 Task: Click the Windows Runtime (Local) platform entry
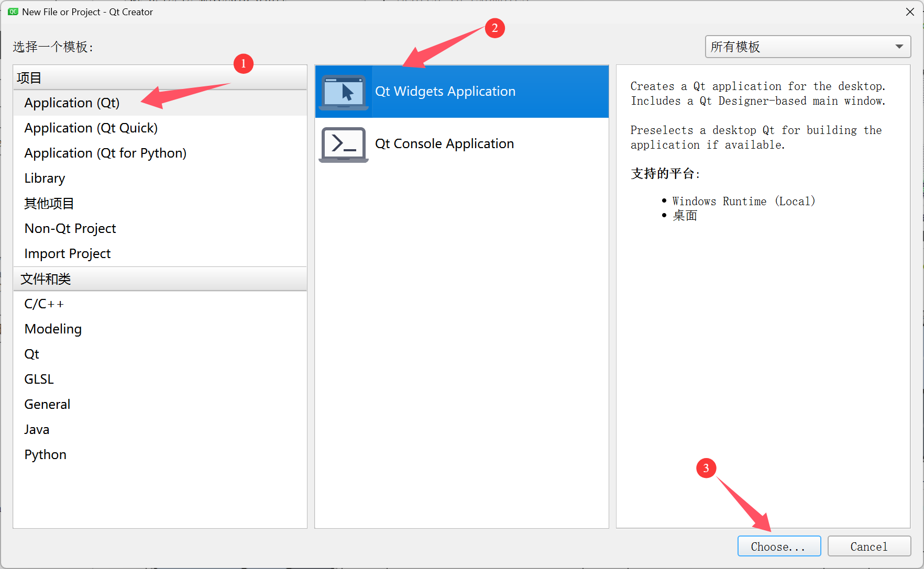tap(744, 201)
